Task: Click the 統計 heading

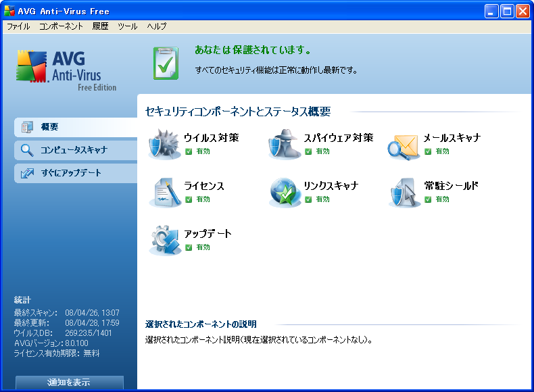Action: point(22,300)
